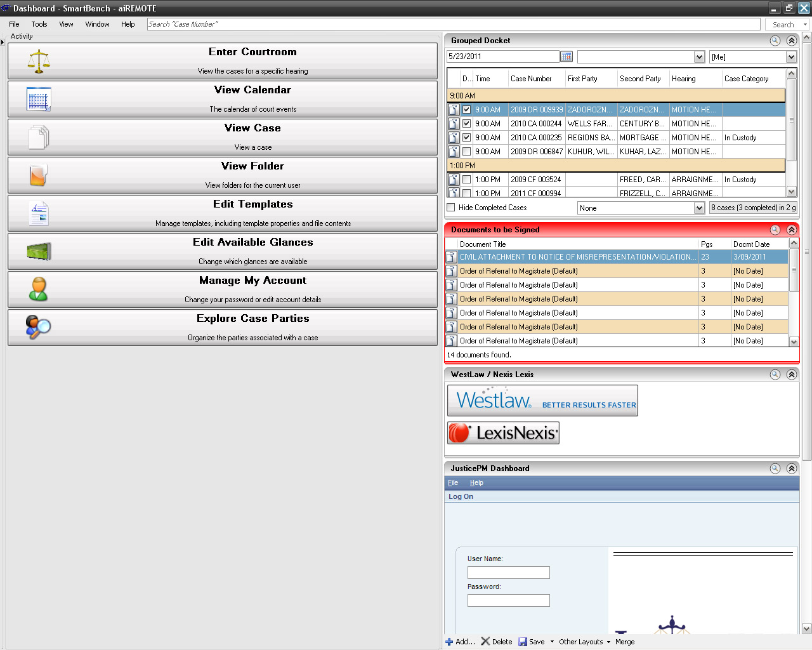Open document icon for case 2010 CA 000235
This screenshot has height=650, width=812.
(454, 138)
